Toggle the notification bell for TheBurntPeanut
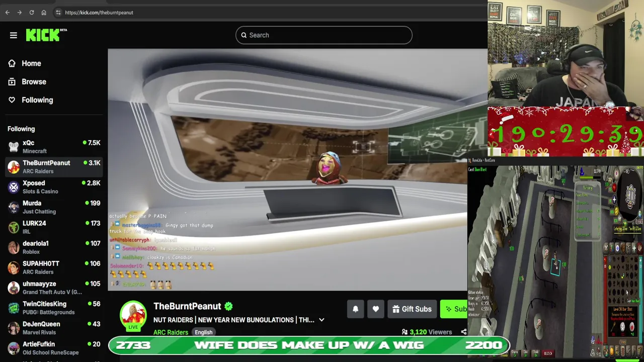The width and height of the screenshot is (644, 362). [x=355, y=309]
